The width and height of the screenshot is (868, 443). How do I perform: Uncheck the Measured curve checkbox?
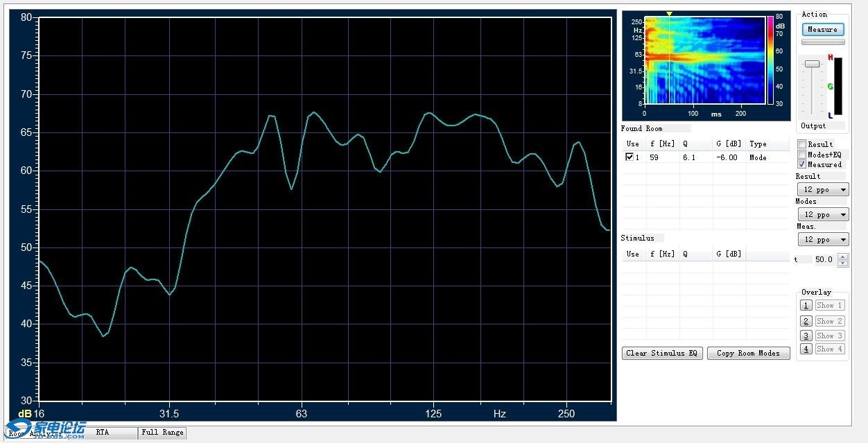pyautogui.click(x=801, y=164)
